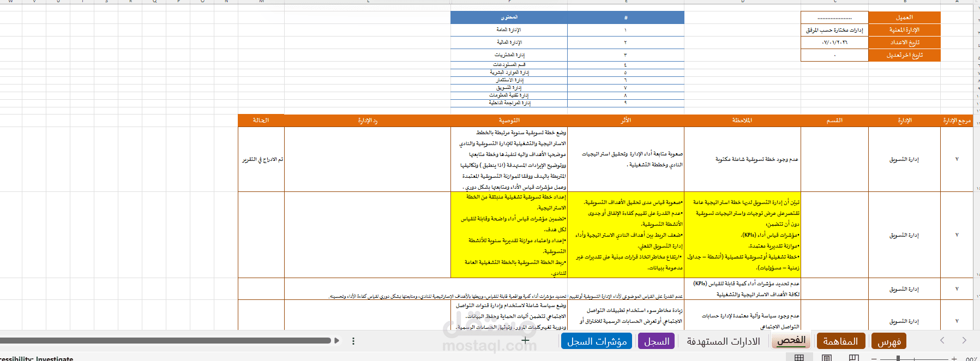Select yellow cell starting تبيّن أن إدارة التسويق
The height and width of the screenshot is (361, 980).
click(742, 235)
